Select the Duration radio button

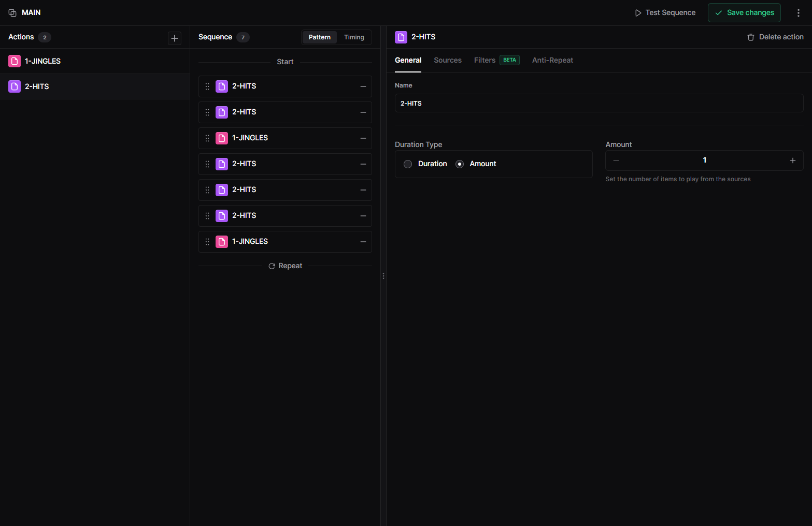408,164
